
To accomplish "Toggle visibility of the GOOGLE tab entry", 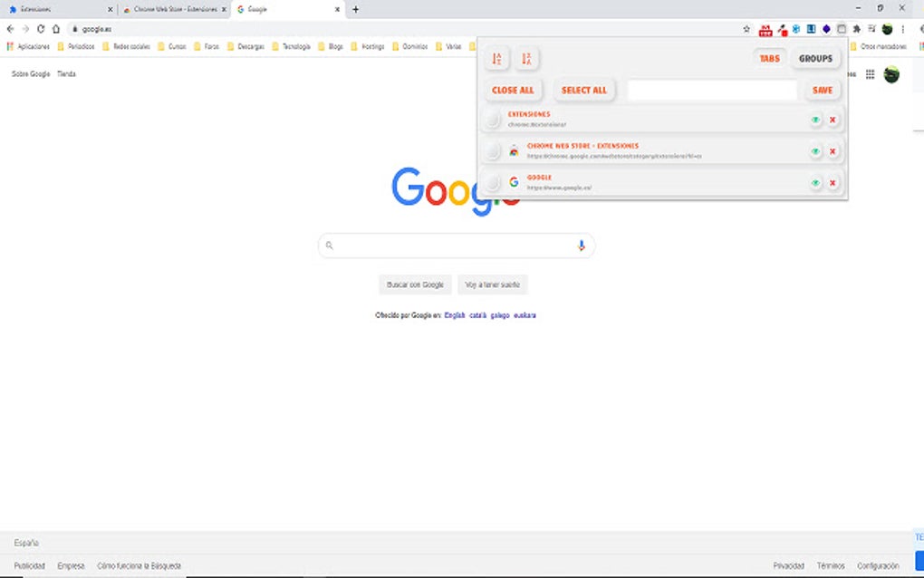I will 815,182.
